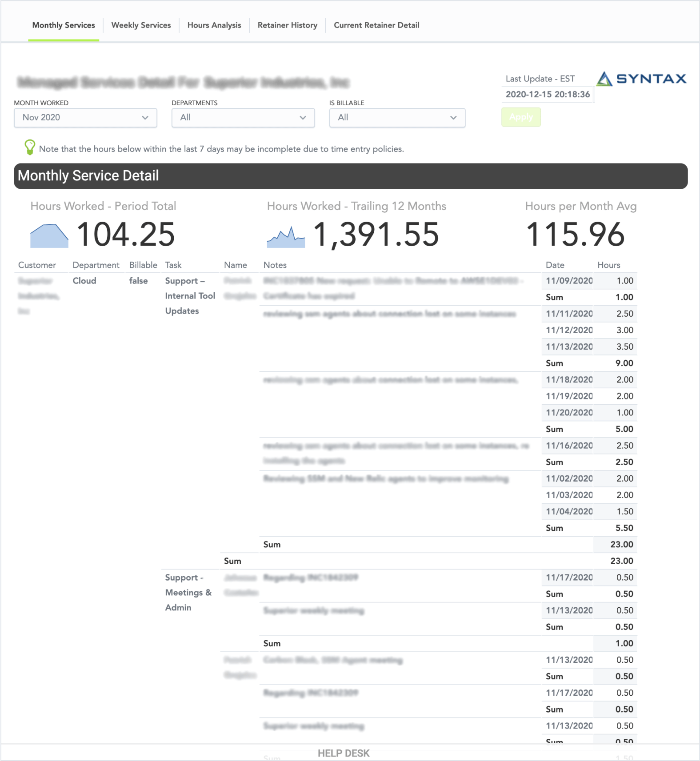Switch to the Weekly Services tab
This screenshot has width=700, height=761.
click(141, 25)
